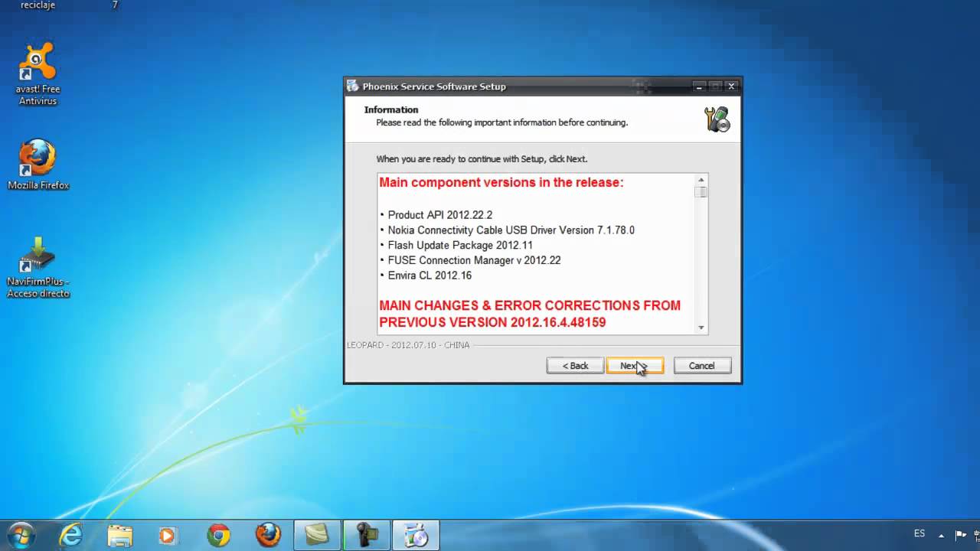Click the Phoenix Setup title bar icon

coord(353,86)
